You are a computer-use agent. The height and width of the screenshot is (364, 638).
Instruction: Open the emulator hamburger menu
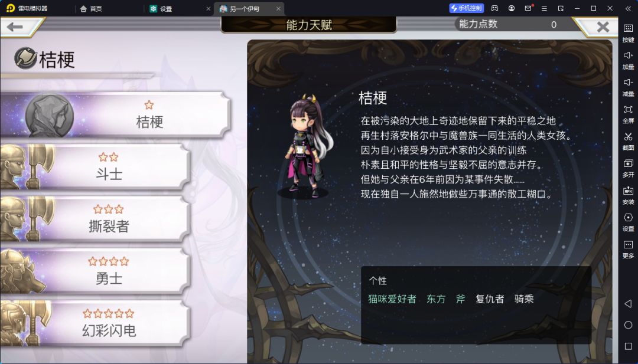[544, 8]
